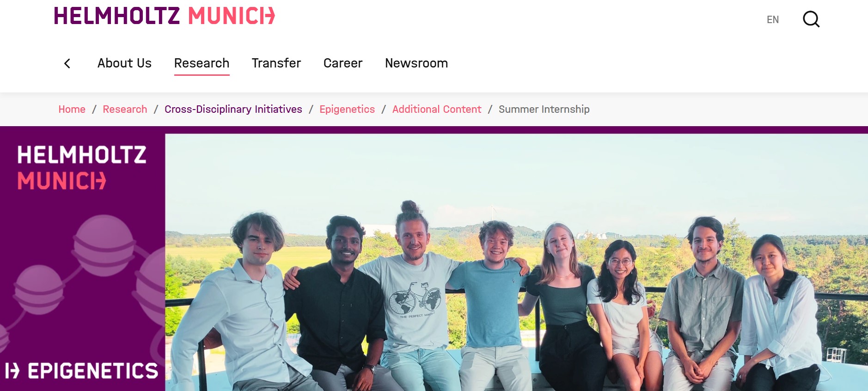Click the Summer Internship breadcrumb text

click(x=544, y=109)
